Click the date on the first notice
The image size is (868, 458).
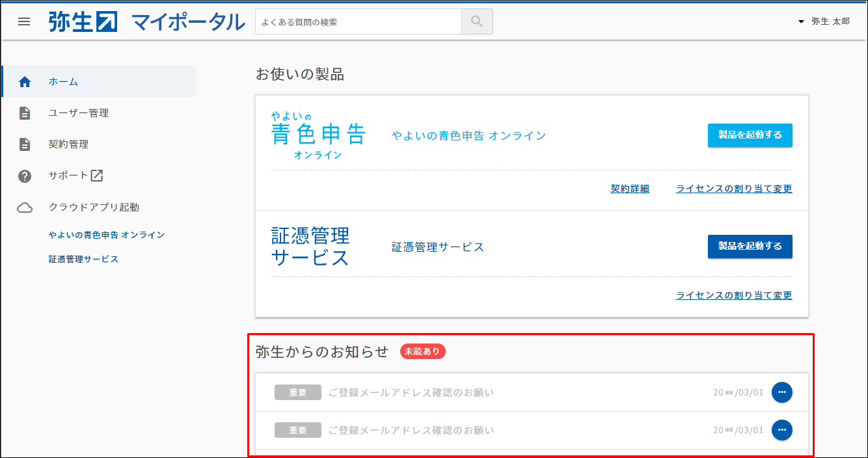pyautogui.click(x=738, y=392)
